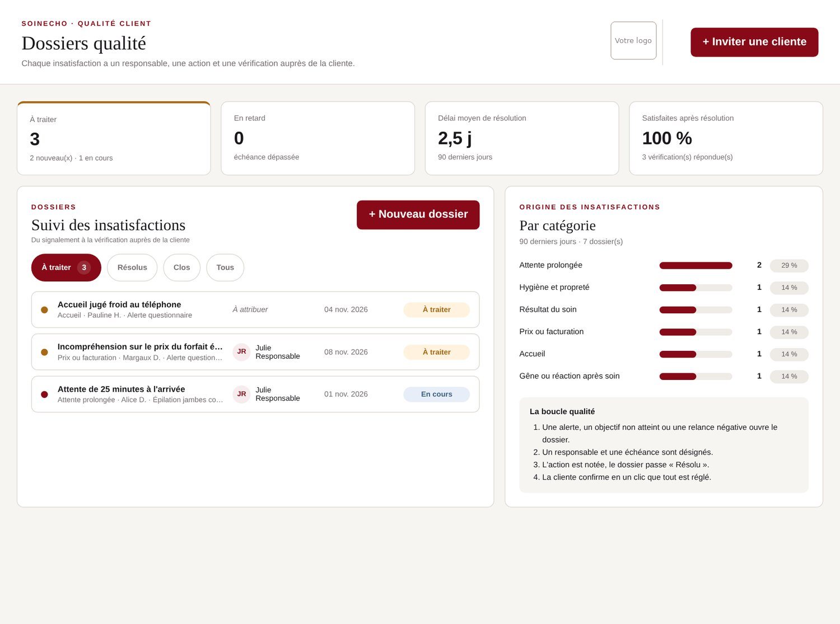This screenshot has height=624, width=840.
Task: Click the count 3 badge in À traiter tab
Action: click(84, 268)
